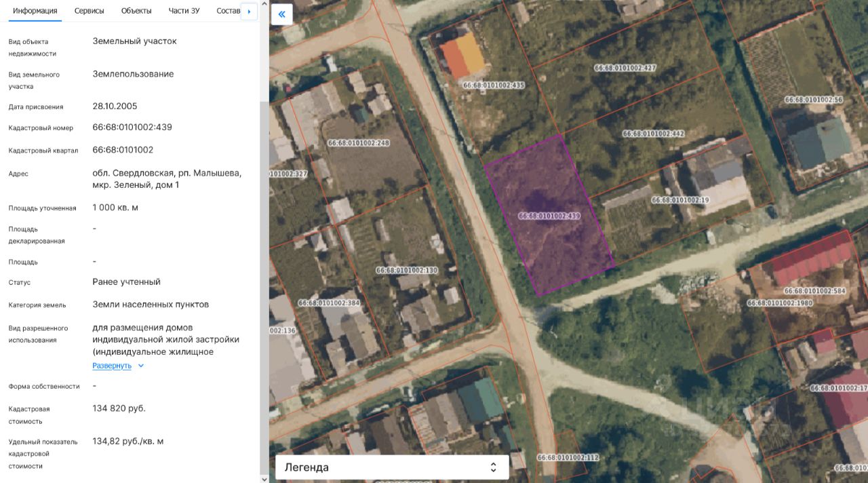
Task: Click the value Землепользование
Action: 133,74
